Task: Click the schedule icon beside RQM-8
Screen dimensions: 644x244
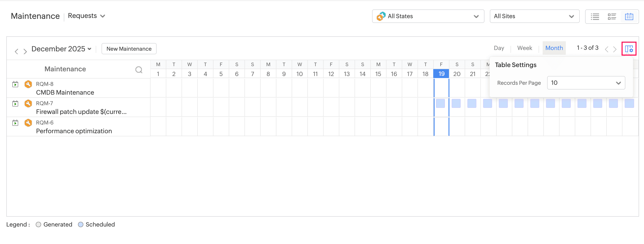Action: pyautogui.click(x=15, y=84)
